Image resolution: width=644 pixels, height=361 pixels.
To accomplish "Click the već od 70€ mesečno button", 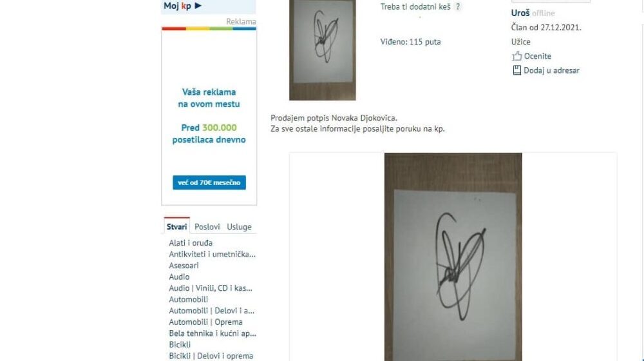I will pos(209,182).
